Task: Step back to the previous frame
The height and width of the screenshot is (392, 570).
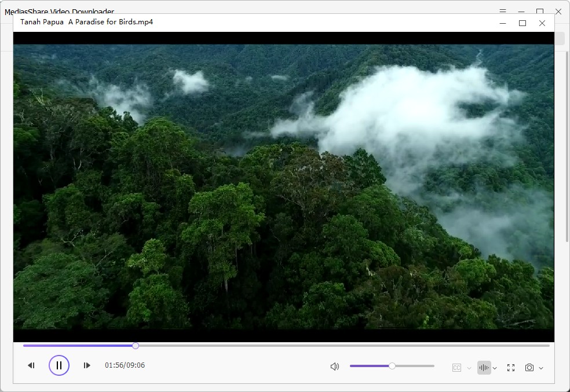Action: coord(31,365)
